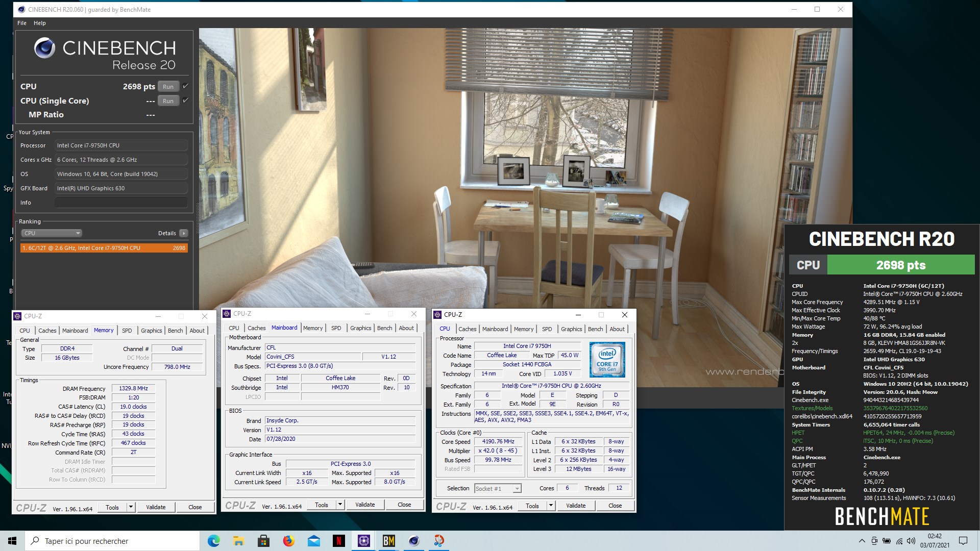The height and width of the screenshot is (551, 980).
Task: Click the taskbar search box
Action: 112,541
